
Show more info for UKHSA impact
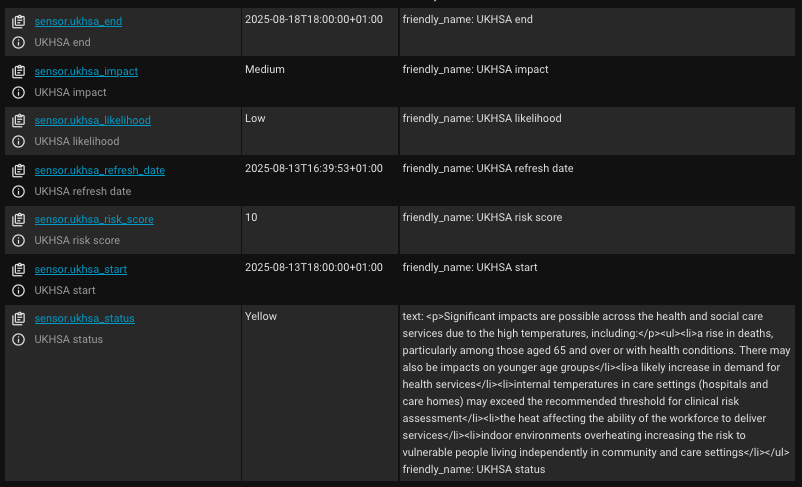click(x=18, y=92)
